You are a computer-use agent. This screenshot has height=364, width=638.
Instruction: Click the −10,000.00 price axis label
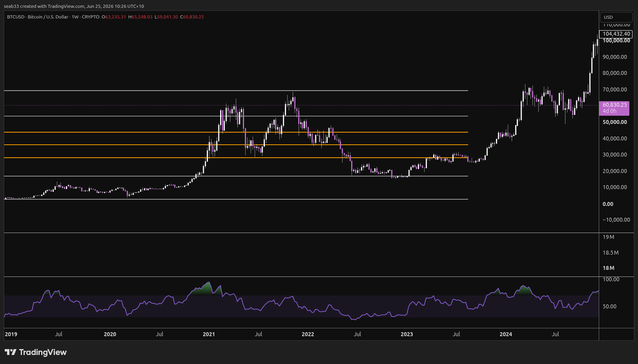[x=615, y=220]
